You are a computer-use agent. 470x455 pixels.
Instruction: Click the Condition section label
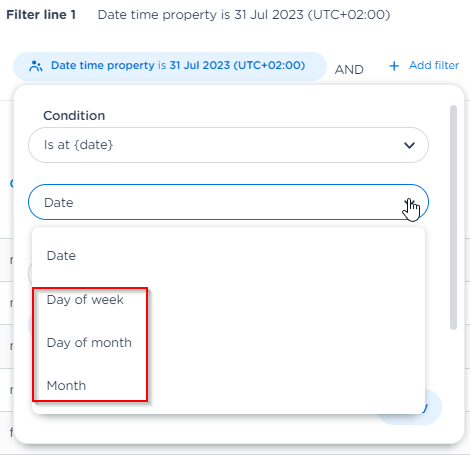pyautogui.click(x=74, y=116)
